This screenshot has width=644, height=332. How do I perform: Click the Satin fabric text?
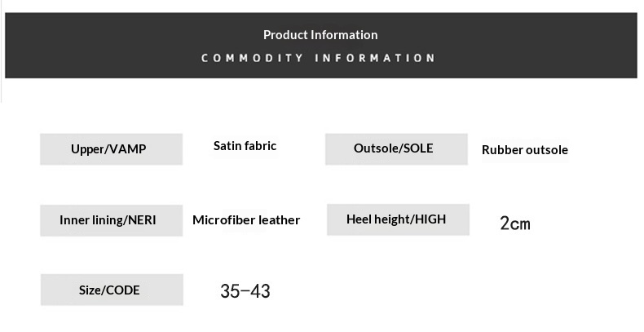(245, 146)
